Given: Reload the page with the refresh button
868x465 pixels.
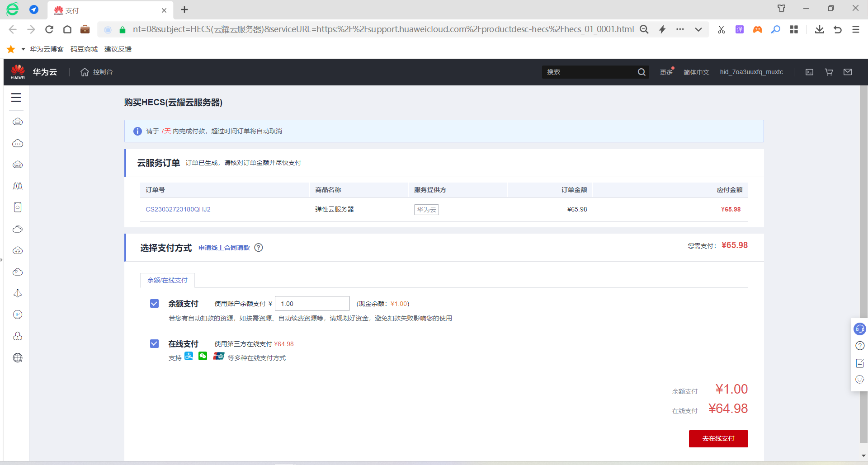Looking at the screenshot, I should (x=49, y=29).
